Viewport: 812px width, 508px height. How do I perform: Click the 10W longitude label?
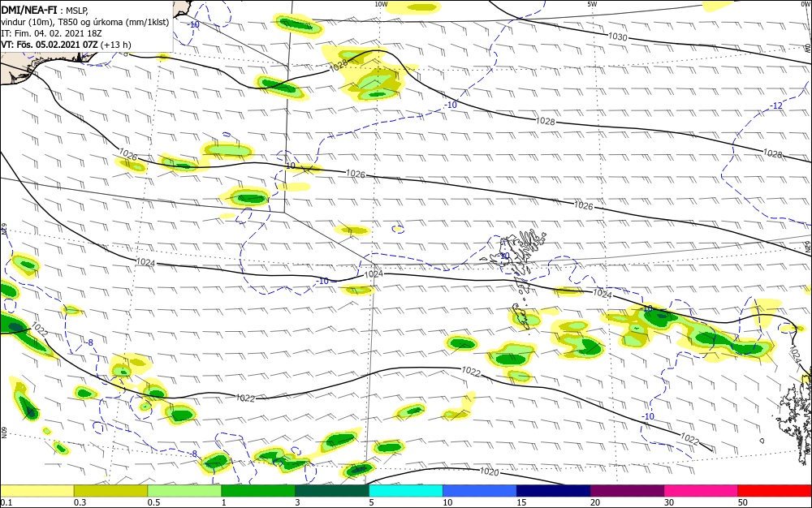[381, 4]
